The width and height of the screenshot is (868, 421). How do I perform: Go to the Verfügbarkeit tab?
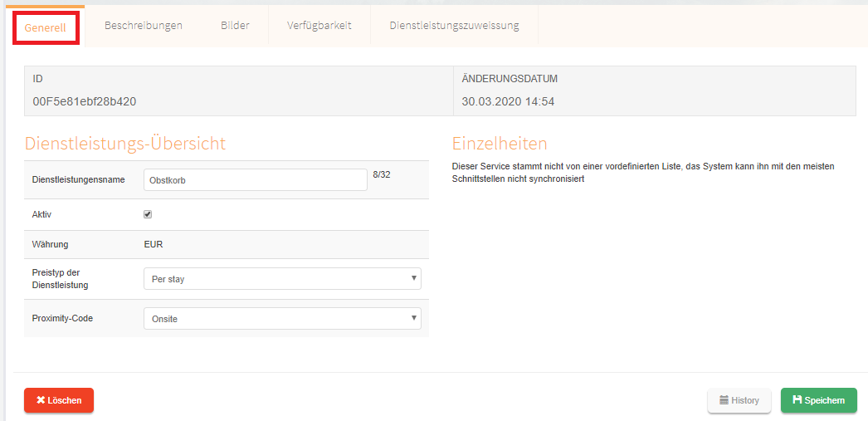[319, 26]
